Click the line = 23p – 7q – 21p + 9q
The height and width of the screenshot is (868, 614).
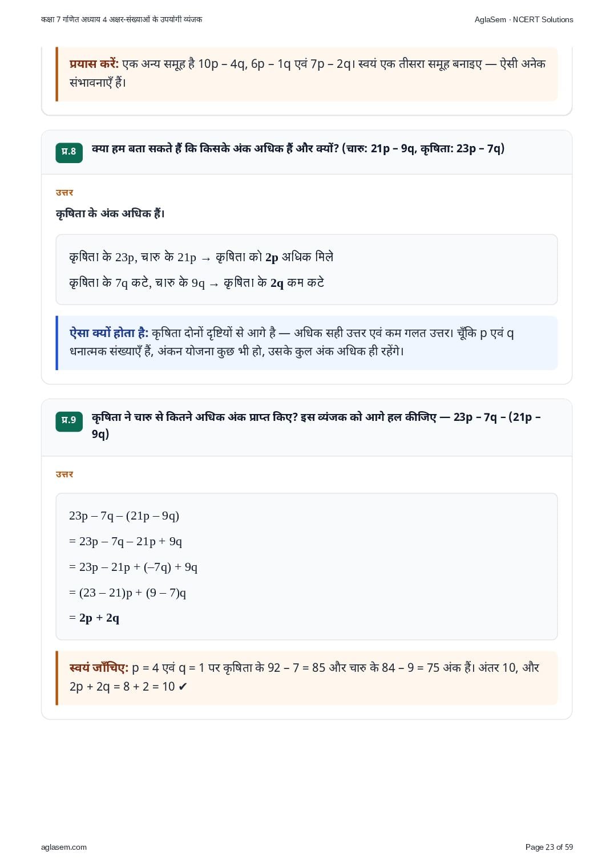click(x=126, y=541)
